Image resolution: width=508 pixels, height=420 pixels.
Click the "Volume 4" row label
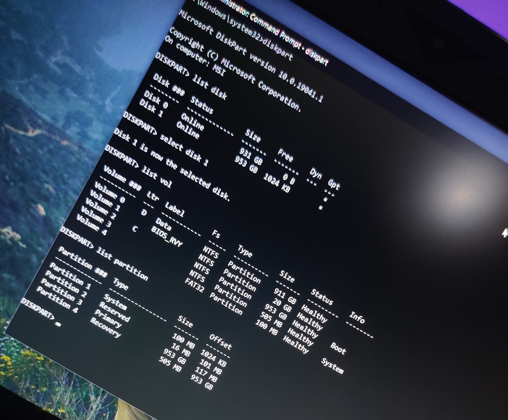(91, 225)
